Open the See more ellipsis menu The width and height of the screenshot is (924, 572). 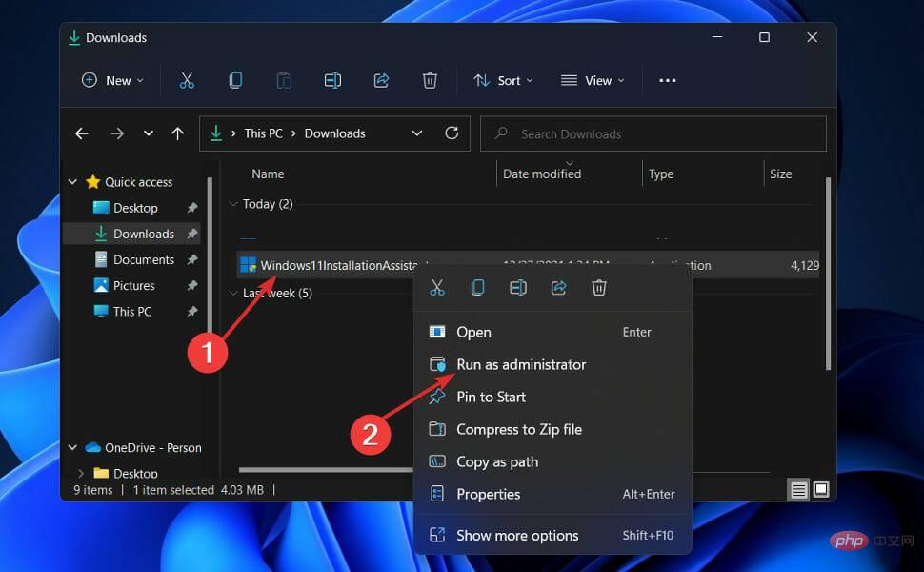click(667, 80)
